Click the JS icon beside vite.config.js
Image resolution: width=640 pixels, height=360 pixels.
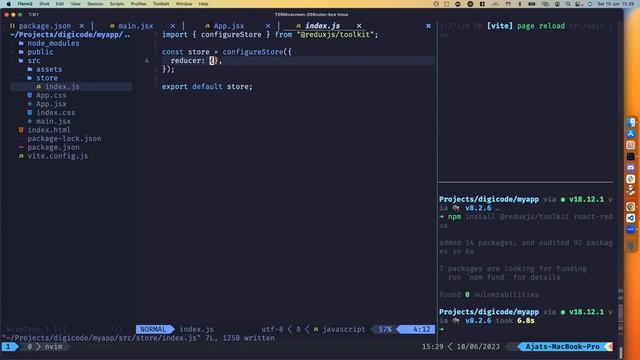[x=21, y=156]
